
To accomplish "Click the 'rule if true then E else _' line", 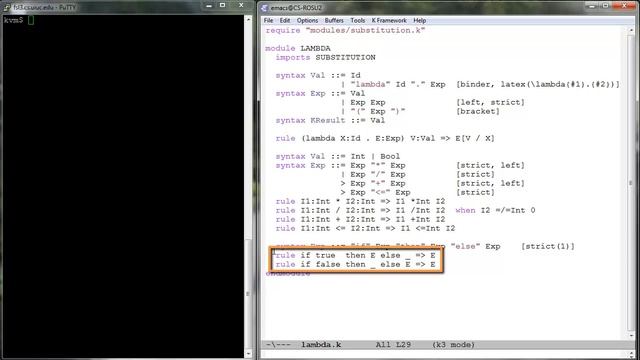I will [355, 256].
